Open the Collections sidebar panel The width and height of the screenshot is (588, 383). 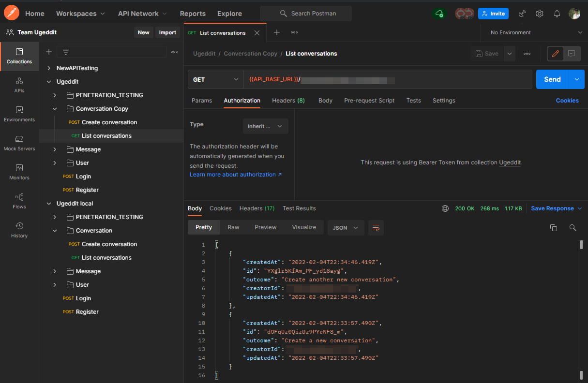coord(19,57)
